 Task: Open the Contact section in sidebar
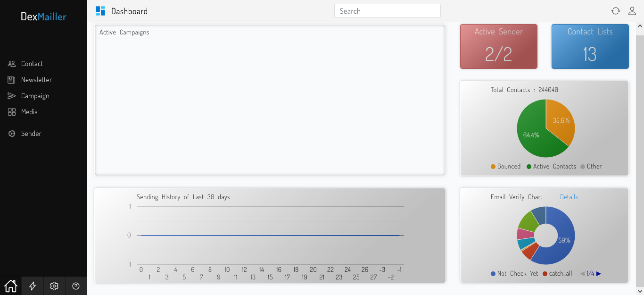[31, 63]
